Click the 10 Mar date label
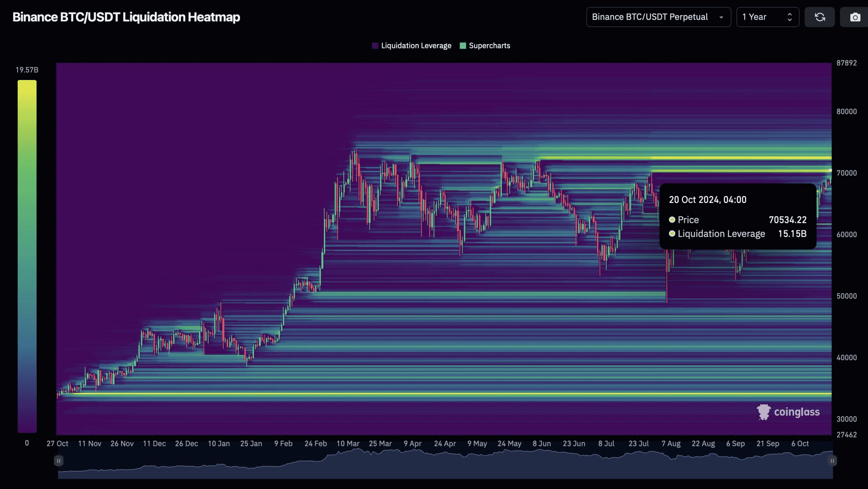The height and width of the screenshot is (489, 868). pyautogui.click(x=348, y=444)
